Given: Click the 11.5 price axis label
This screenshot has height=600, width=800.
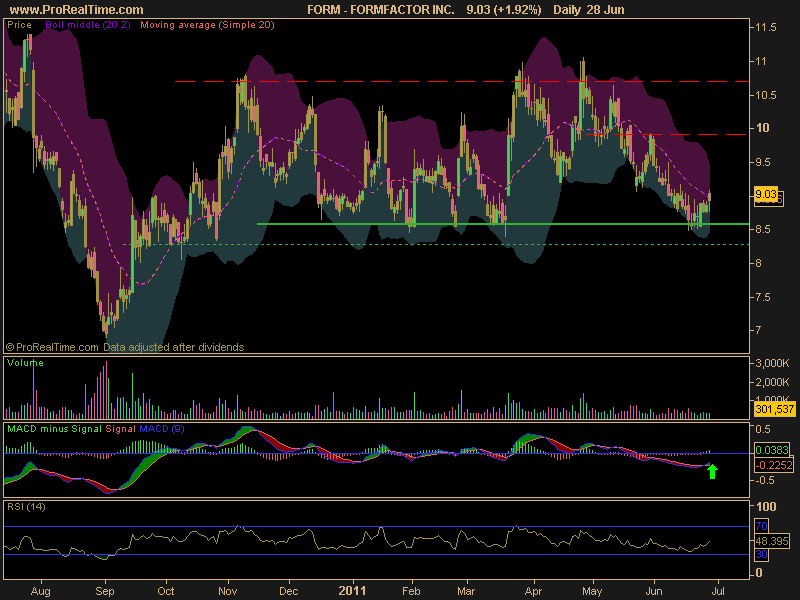Looking at the screenshot, I should (765, 27).
